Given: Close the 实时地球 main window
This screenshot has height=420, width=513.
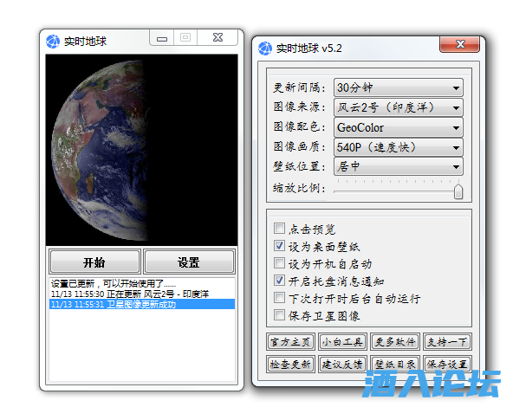Looking at the screenshot, I should pyautogui.click(x=218, y=37).
